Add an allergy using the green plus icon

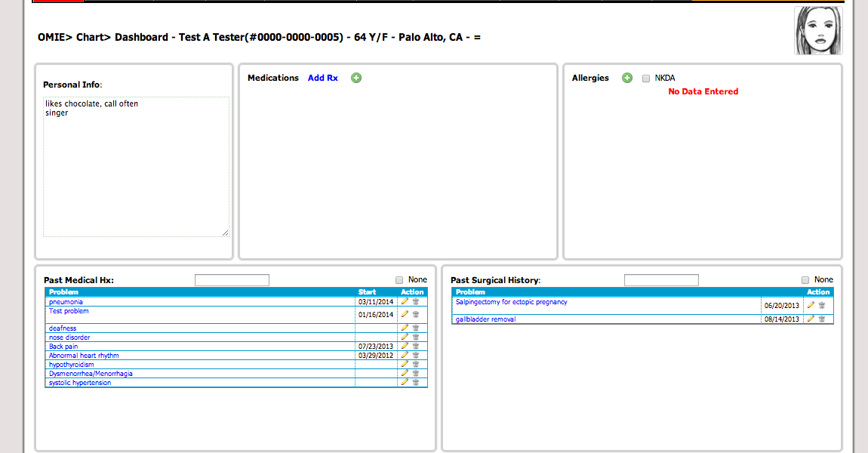point(626,78)
